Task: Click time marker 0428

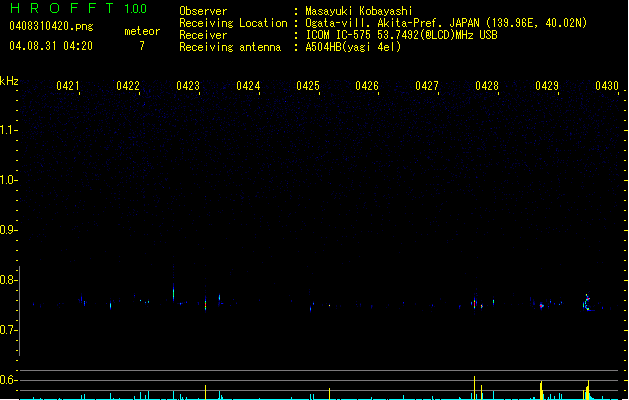Action: [x=487, y=86]
